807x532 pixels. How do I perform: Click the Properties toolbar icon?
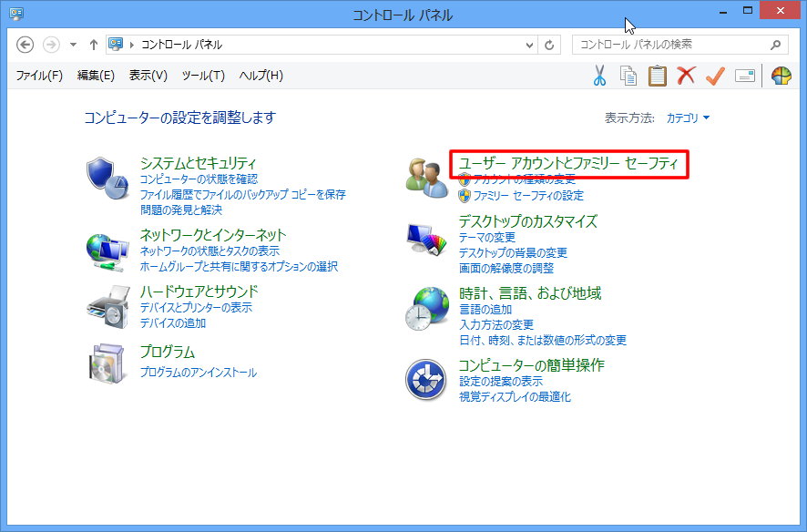[x=745, y=76]
